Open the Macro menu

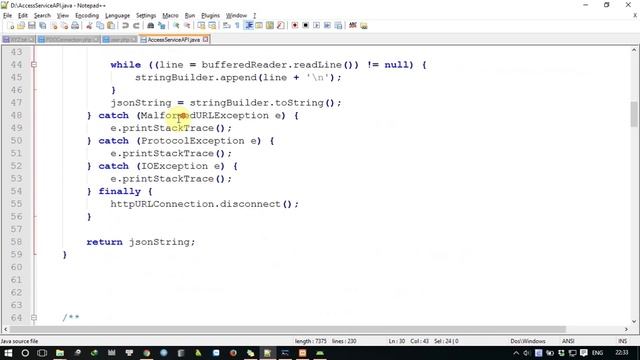pyautogui.click(x=170, y=16)
